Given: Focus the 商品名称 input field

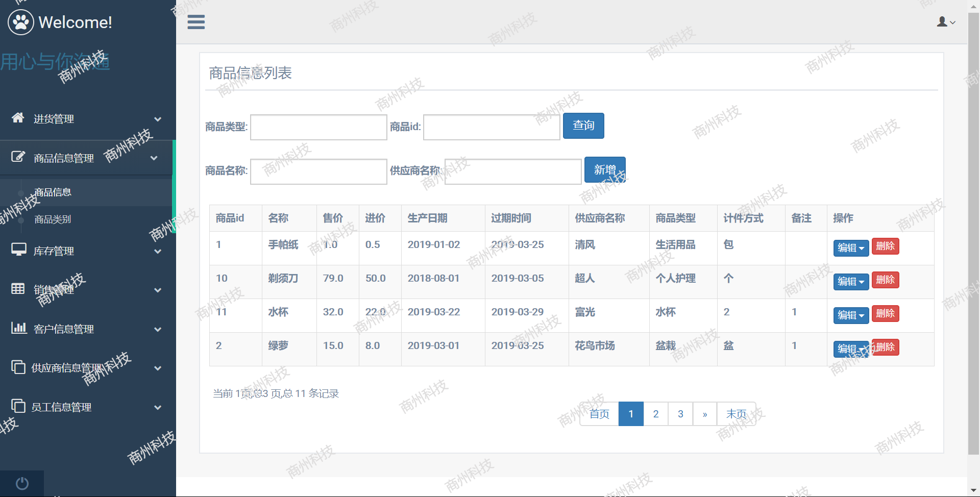Looking at the screenshot, I should (318, 171).
